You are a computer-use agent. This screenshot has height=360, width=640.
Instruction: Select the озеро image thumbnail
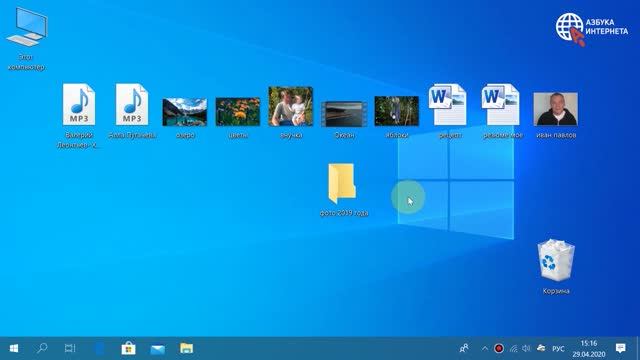(184, 112)
